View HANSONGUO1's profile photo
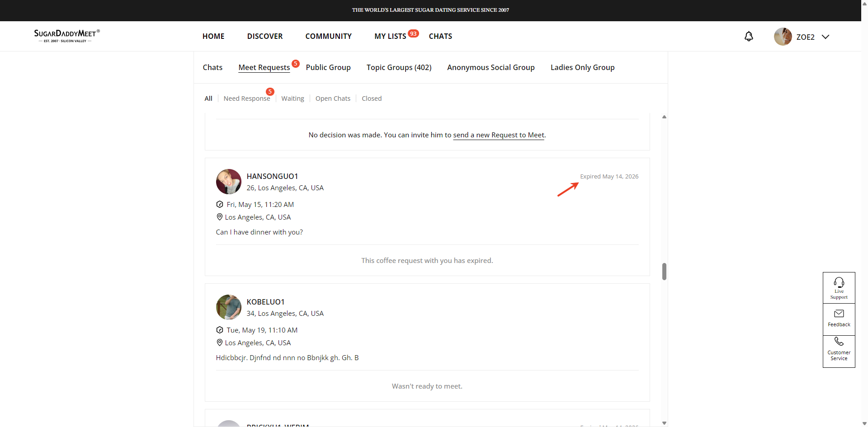 (229, 182)
